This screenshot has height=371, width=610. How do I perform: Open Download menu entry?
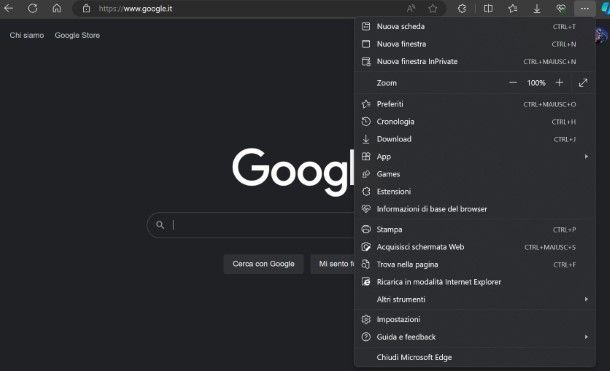point(475,139)
